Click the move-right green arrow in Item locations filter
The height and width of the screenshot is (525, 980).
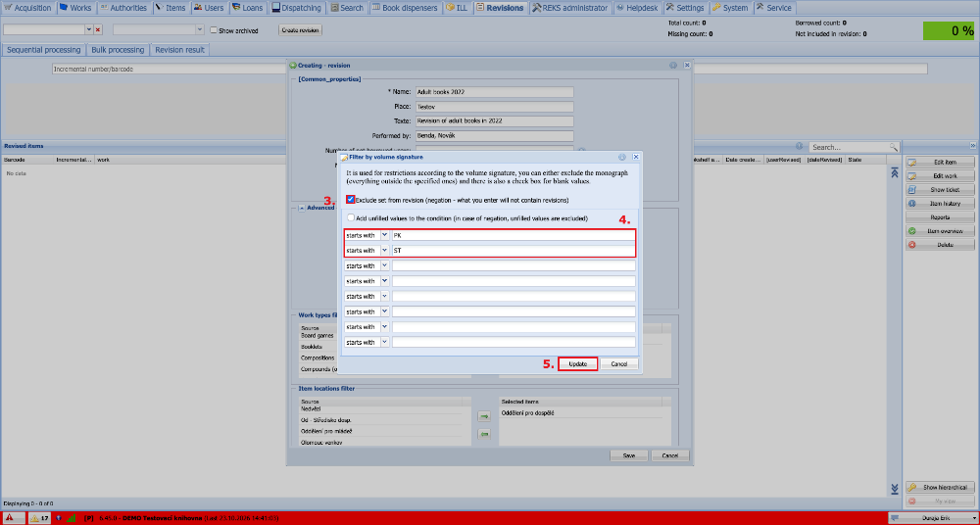click(x=484, y=415)
